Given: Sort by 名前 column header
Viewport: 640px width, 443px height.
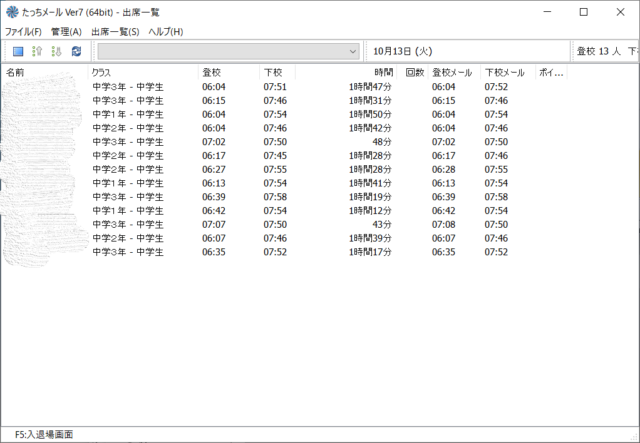Looking at the screenshot, I should tap(40, 73).
